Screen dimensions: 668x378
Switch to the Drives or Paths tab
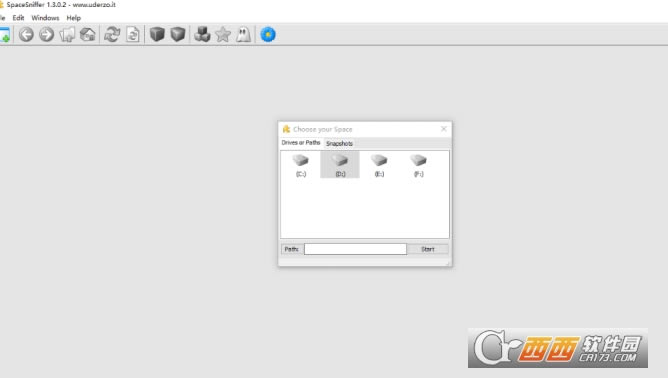point(301,143)
